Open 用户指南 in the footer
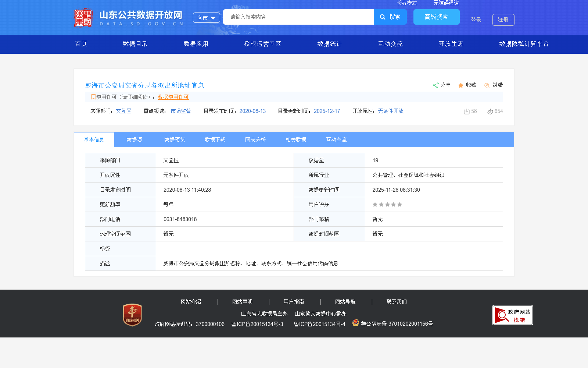 [294, 302]
